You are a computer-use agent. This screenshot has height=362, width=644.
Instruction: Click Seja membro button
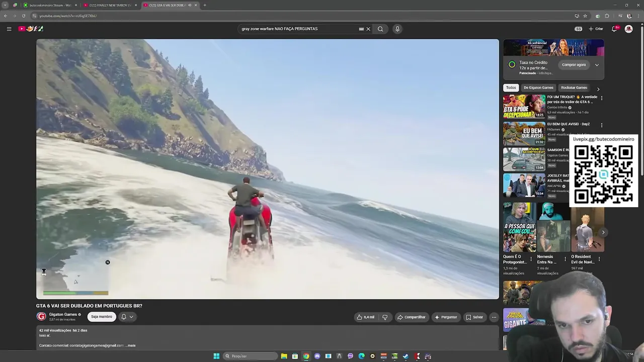102,317
